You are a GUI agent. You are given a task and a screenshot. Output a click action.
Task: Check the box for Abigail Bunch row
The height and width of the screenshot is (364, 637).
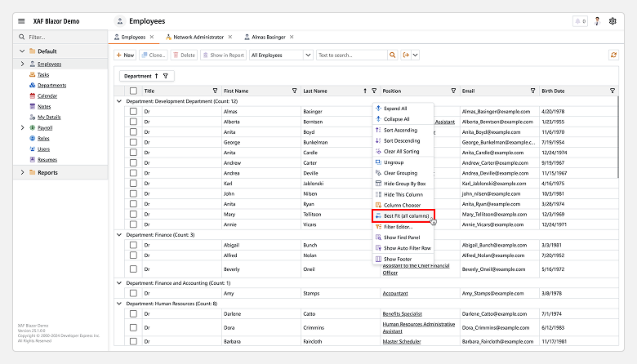[x=133, y=245]
